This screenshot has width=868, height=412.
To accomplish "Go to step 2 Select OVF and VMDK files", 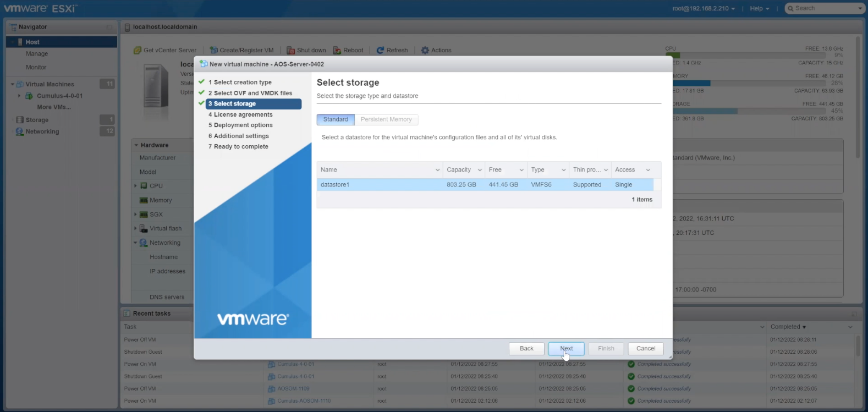I will [250, 93].
